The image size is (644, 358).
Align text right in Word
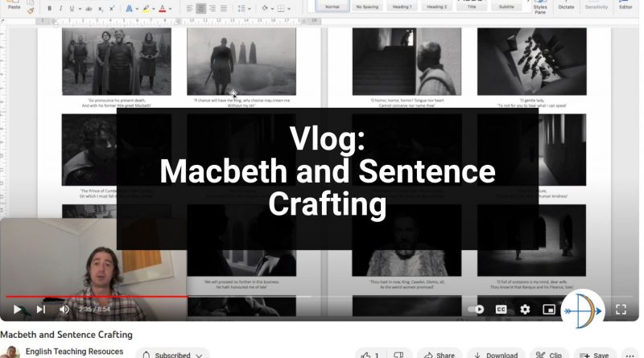(x=213, y=8)
